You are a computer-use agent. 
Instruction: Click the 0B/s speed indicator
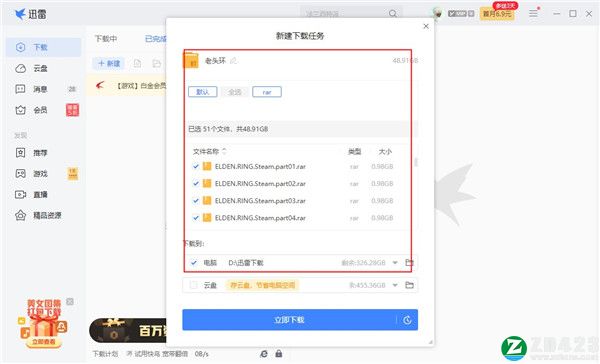pyautogui.click(x=202, y=354)
